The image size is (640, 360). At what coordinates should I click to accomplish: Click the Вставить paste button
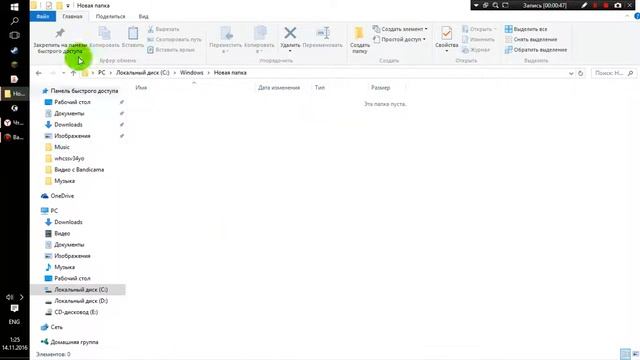[x=133, y=38]
